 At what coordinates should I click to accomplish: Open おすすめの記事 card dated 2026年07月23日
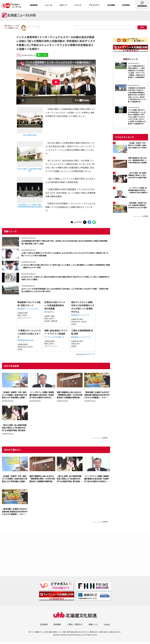(70, 387)
